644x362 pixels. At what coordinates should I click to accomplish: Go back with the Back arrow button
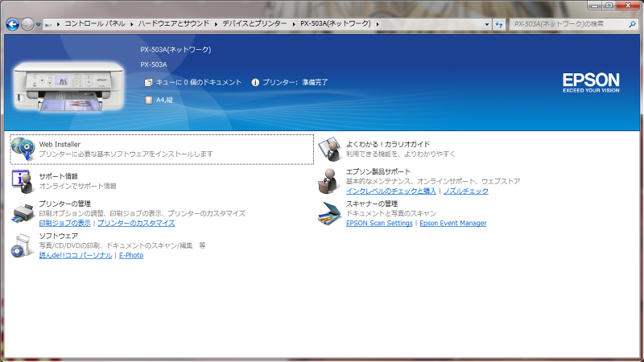12,24
